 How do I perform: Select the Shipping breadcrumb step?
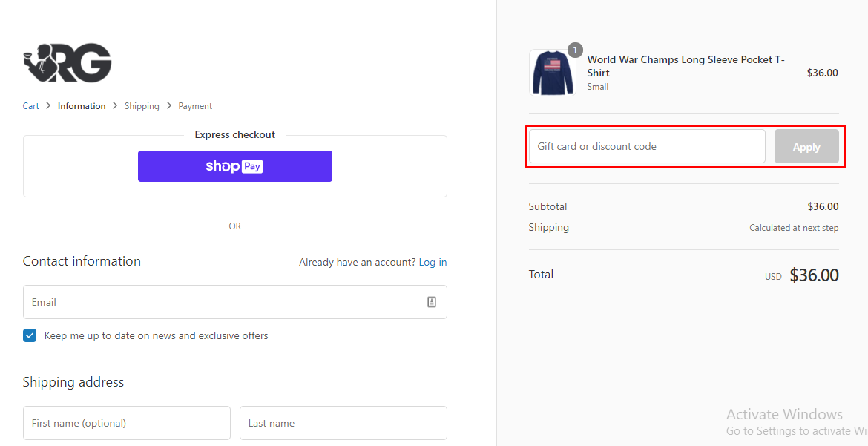click(x=142, y=106)
